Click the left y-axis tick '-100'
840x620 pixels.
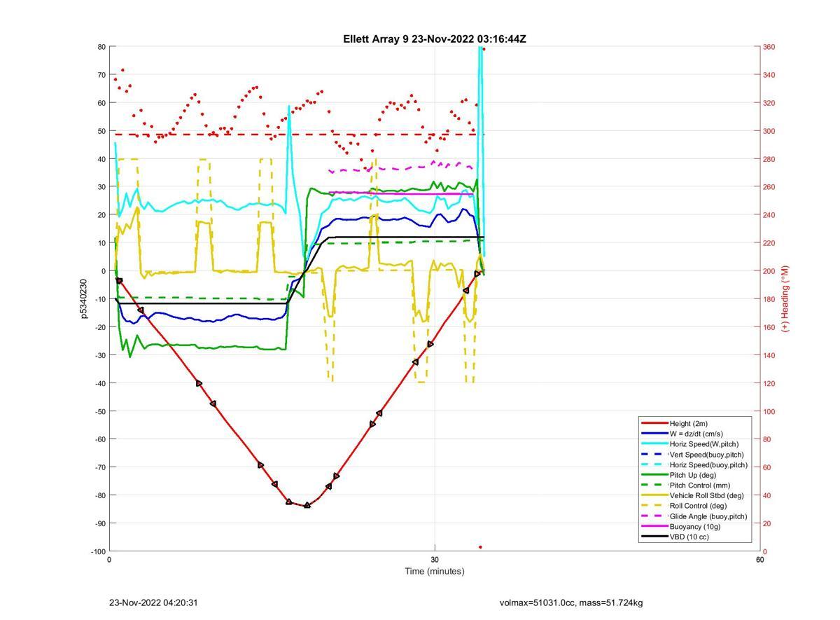tap(99, 551)
